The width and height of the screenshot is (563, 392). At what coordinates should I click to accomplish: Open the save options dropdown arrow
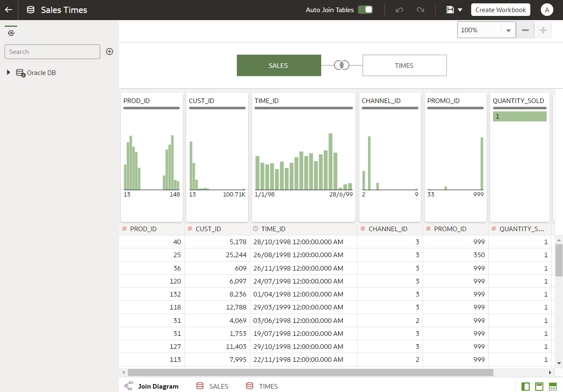tap(459, 9)
